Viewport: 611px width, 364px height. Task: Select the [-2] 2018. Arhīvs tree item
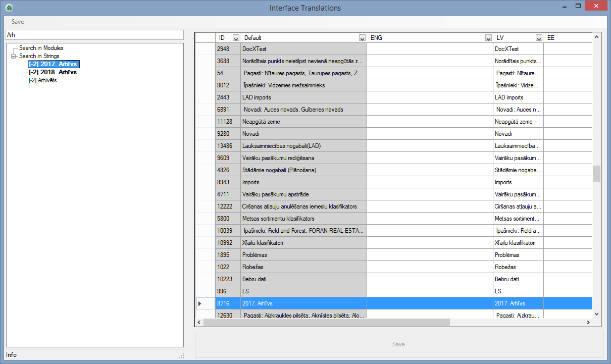click(x=53, y=72)
